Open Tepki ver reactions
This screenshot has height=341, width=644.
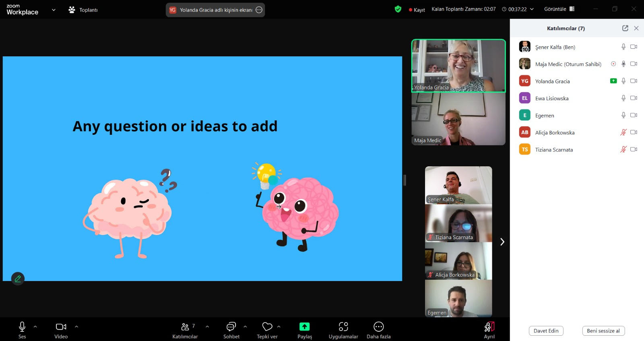coord(267,327)
